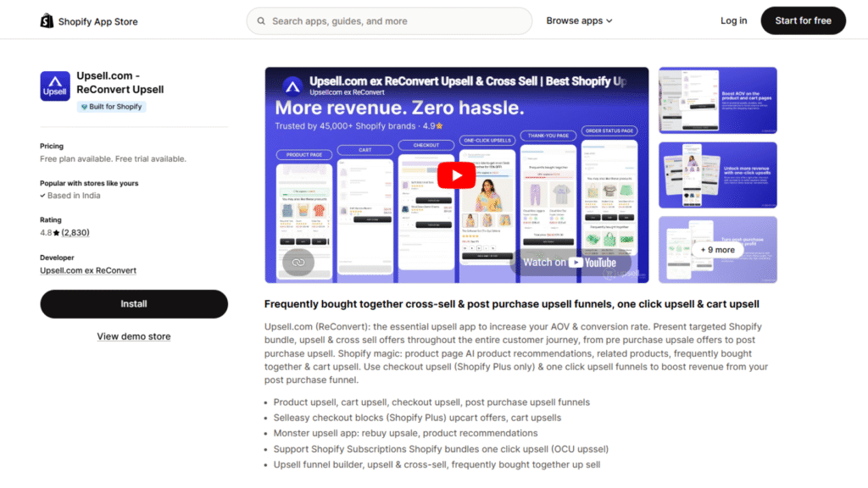Image resolution: width=868 pixels, height=488 pixels.
Task: Copy video link via chain icon
Action: pyautogui.click(x=298, y=263)
